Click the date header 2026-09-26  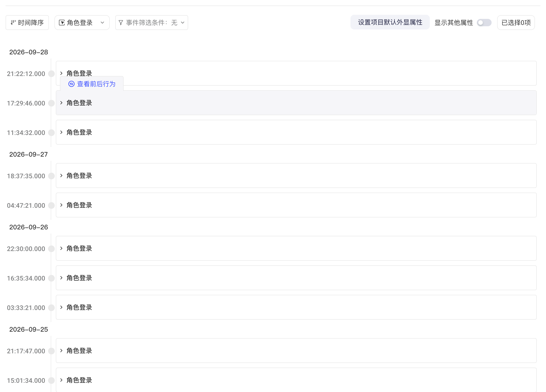[29, 227]
